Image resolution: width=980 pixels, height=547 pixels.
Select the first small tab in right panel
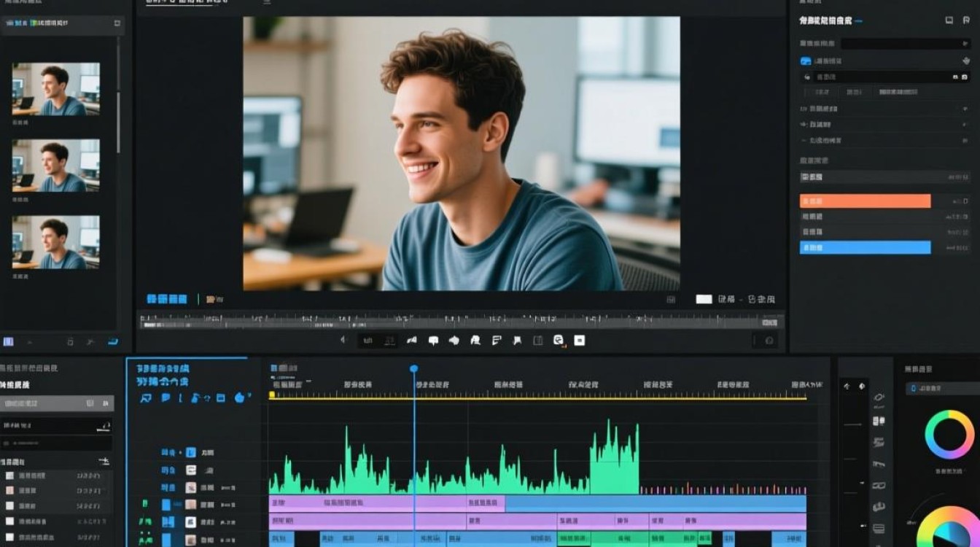pos(822,93)
